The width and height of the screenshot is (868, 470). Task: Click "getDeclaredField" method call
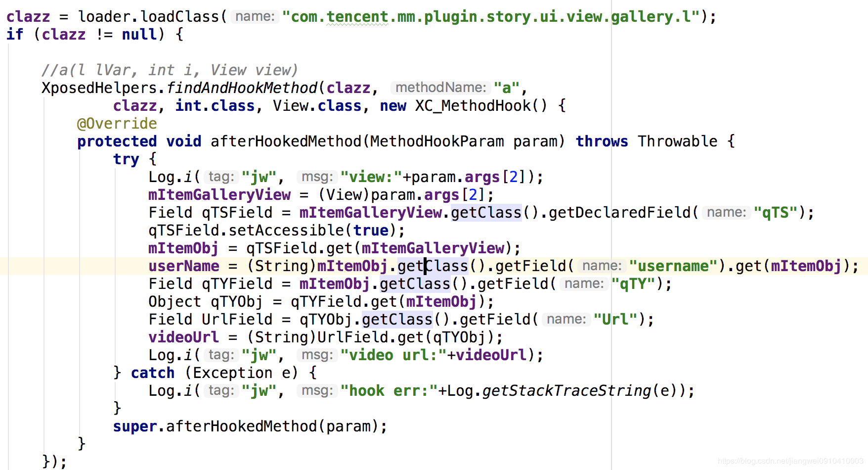pos(620,212)
